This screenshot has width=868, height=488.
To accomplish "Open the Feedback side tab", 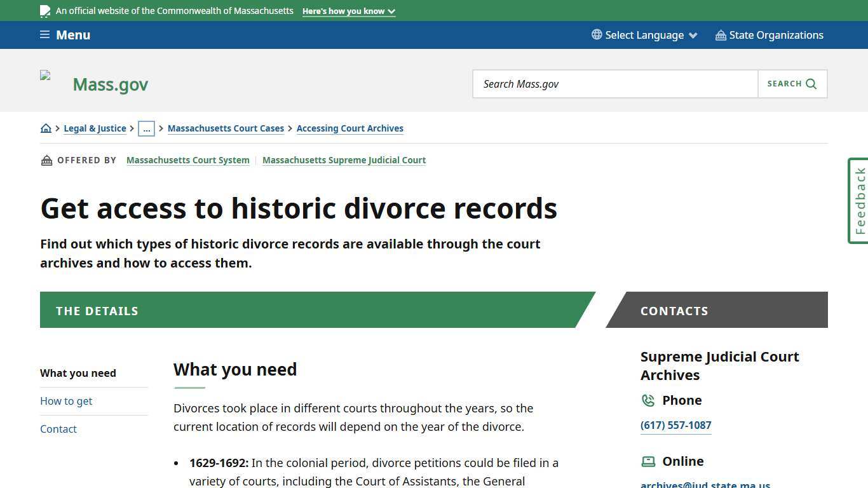I will [x=858, y=201].
